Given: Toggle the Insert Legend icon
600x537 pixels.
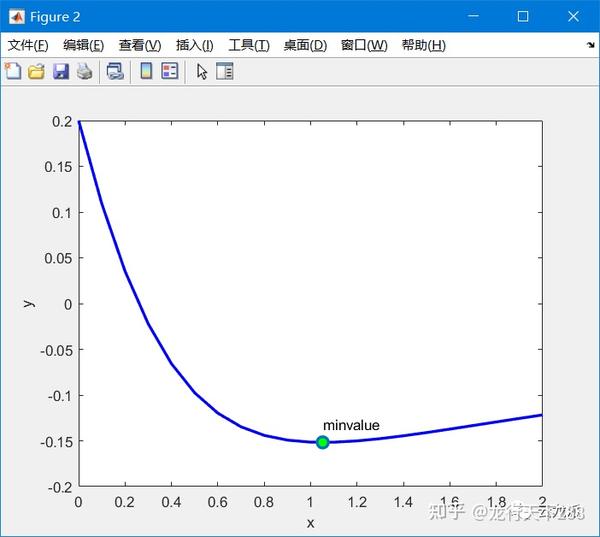Looking at the screenshot, I should 170,71.
